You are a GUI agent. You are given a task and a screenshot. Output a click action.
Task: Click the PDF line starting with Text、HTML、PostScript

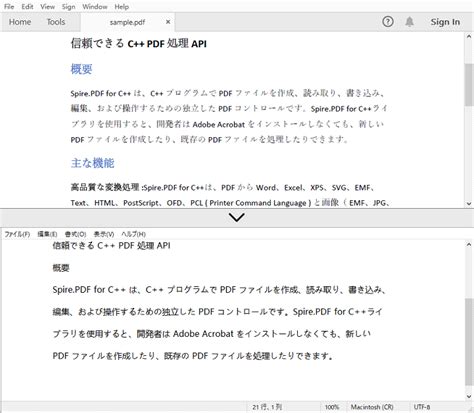pyautogui.click(x=230, y=203)
